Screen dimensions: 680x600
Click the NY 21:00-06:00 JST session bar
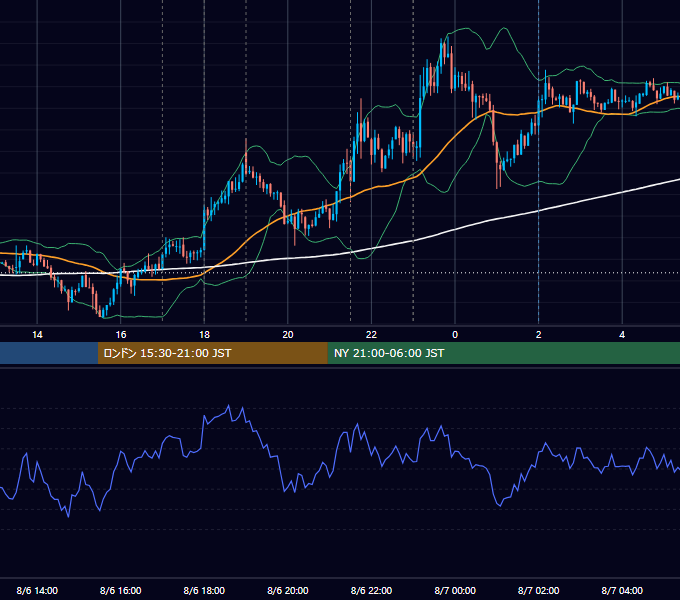[x=503, y=353]
